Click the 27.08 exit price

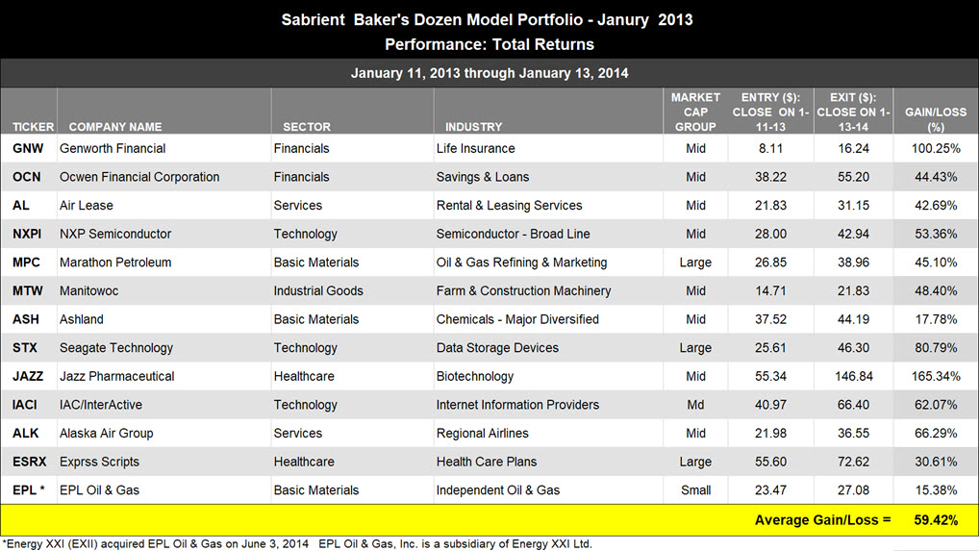[x=853, y=490]
